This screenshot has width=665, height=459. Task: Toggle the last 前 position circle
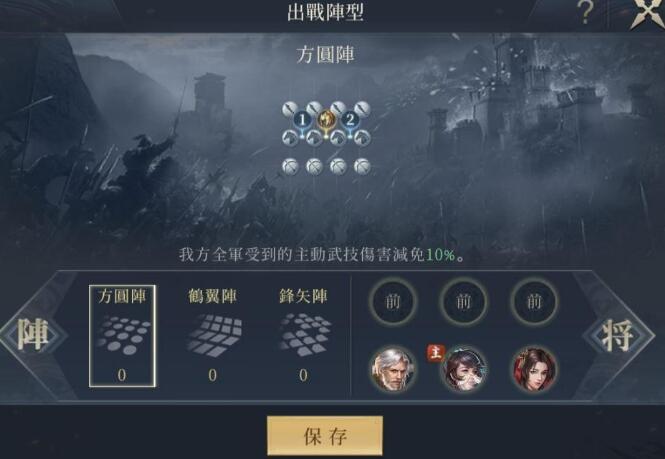click(x=534, y=302)
